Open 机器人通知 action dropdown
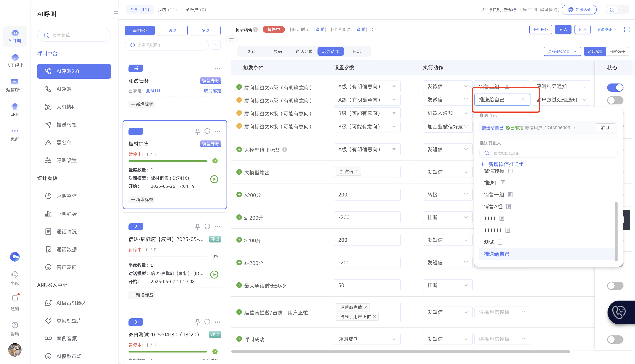The image size is (635, 364). [447, 113]
